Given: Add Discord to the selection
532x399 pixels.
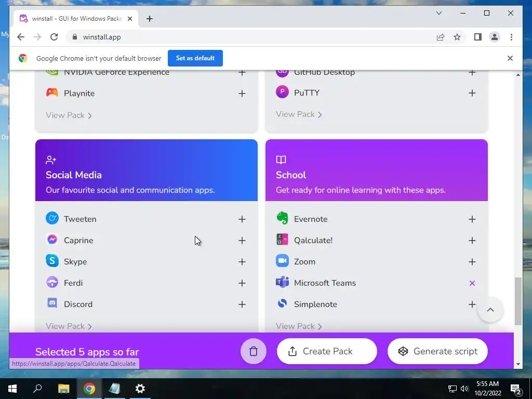Looking at the screenshot, I should [x=242, y=304].
